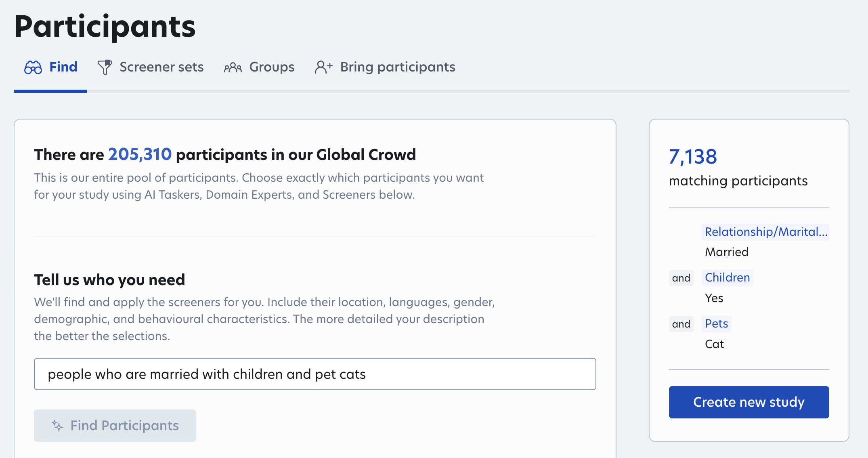The image size is (868, 458).
Task: Click the 205,310 Global Crowd number
Action: [x=140, y=154]
